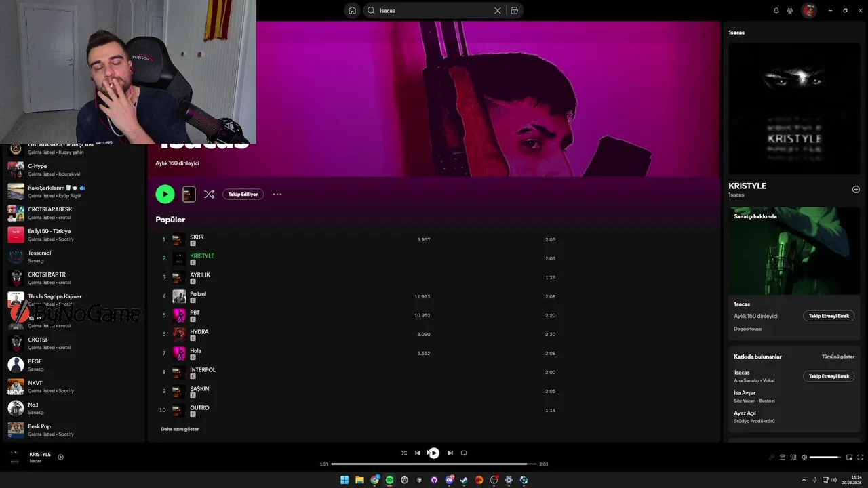Play the artist with green play button
868x488 pixels.
click(x=165, y=194)
